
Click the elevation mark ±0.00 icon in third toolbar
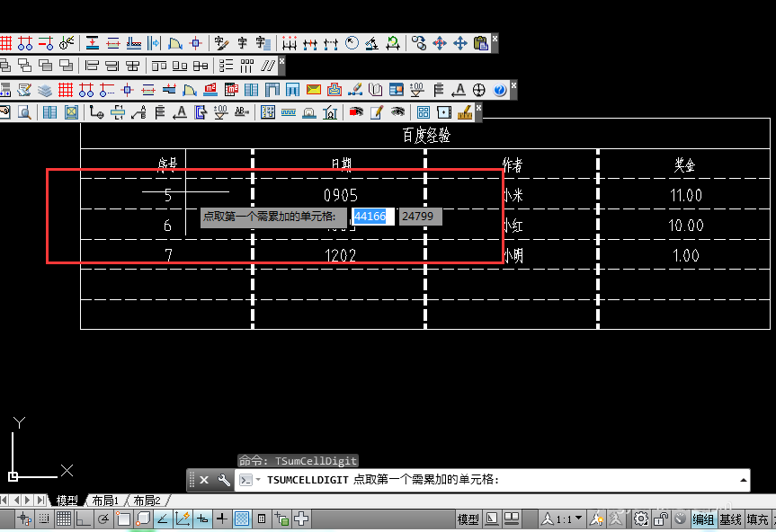(x=416, y=90)
